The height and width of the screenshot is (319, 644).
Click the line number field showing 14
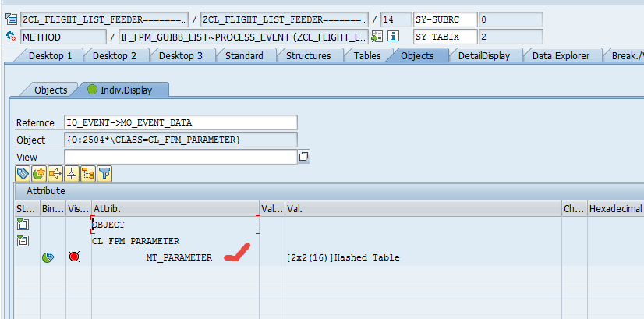[396, 19]
